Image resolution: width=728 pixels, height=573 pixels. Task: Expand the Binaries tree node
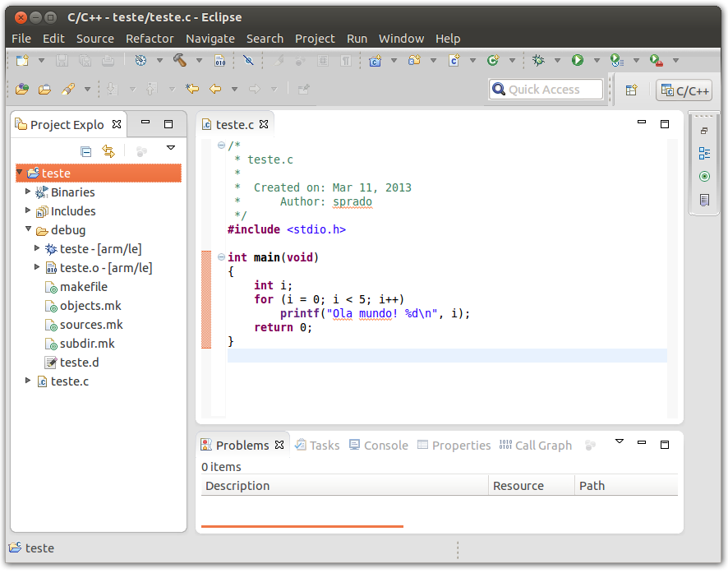click(x=28, y=192)
